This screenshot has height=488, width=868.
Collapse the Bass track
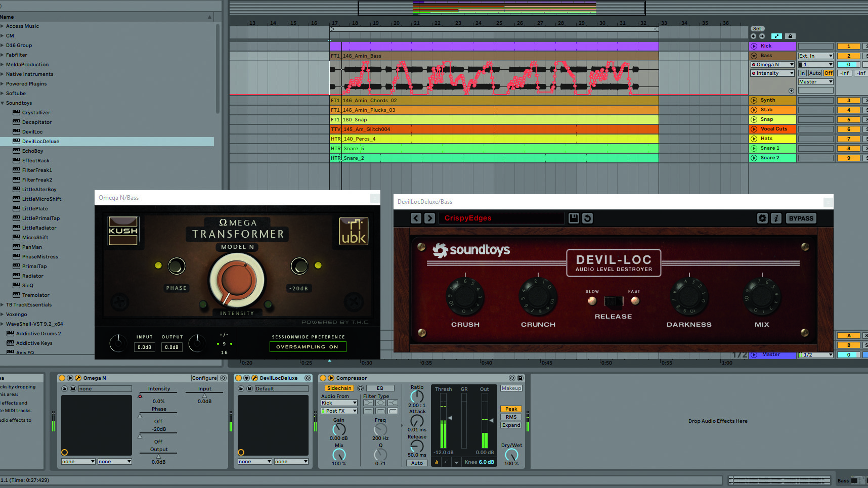coord(754,56)
